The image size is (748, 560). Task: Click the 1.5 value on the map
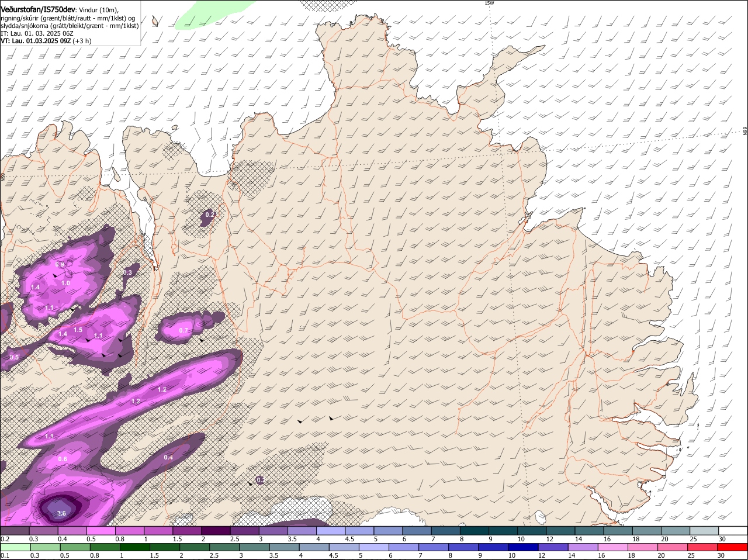[78, 330]
